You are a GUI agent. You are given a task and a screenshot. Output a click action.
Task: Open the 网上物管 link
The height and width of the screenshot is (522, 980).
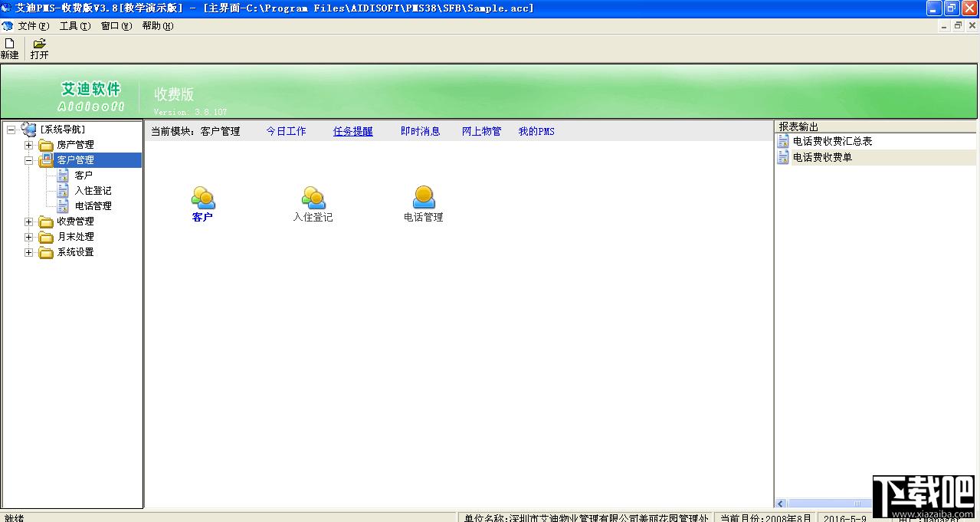pos(481,131)
